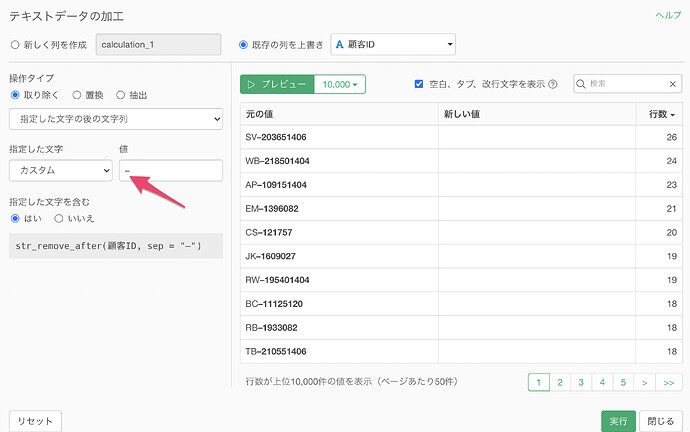The height and width of the screenshot is (432, 690).
Task: Select 置換 operation type
Action: point(77,95)
